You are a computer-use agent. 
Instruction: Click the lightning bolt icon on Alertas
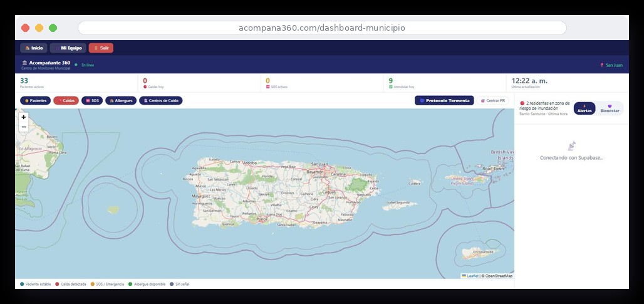584,106
